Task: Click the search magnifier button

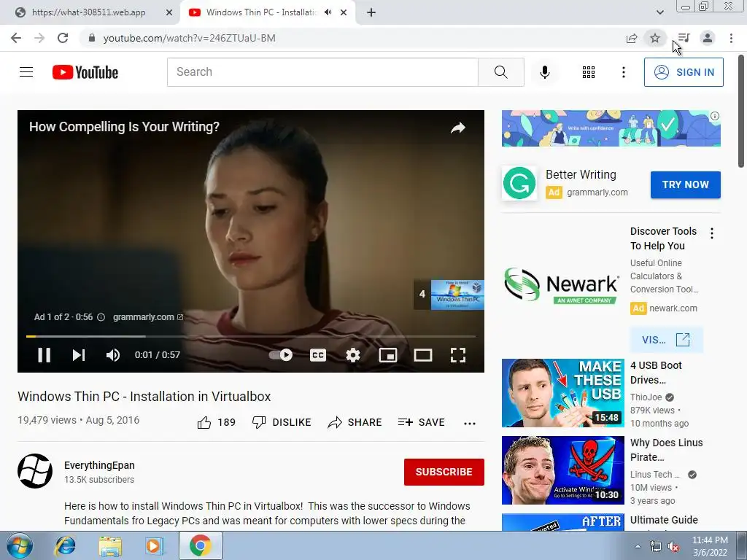Action: [500, 72]
